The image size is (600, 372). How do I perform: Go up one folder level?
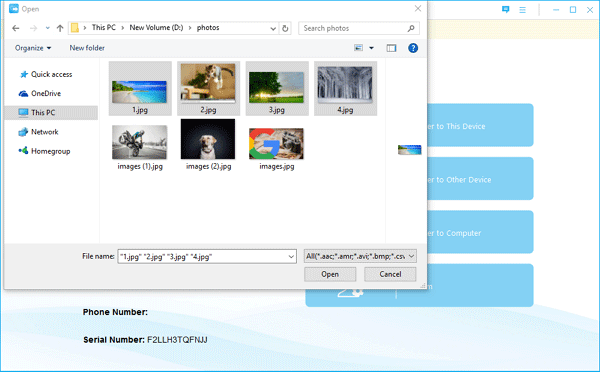pos(60,28)
